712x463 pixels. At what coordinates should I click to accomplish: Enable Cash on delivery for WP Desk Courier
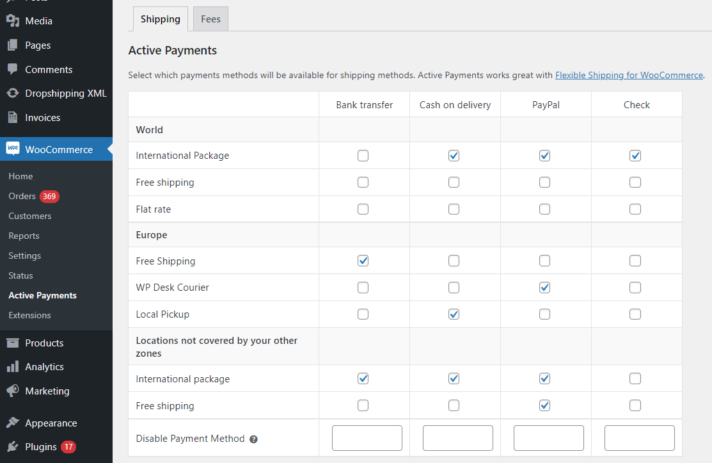pos(454,287)
